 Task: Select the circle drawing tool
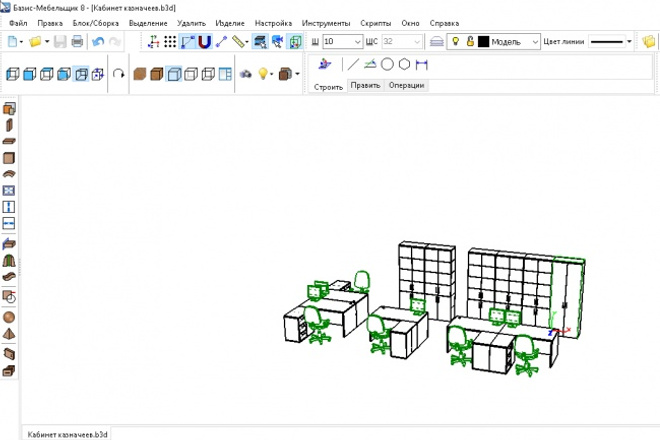pyautogui.click(x=387, y=64)
